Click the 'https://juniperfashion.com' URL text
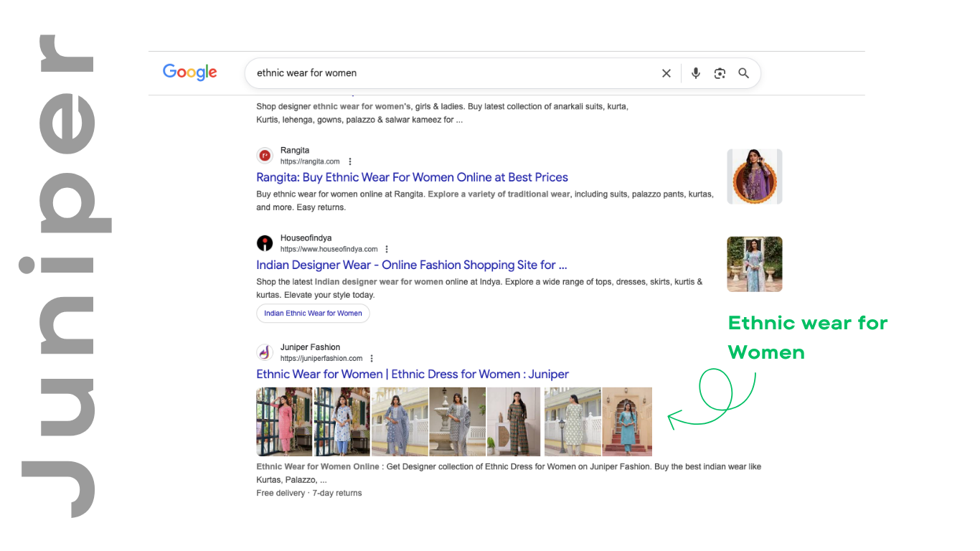Image resolution: width=980 pixels, height=551 pixels. (321, 358)
